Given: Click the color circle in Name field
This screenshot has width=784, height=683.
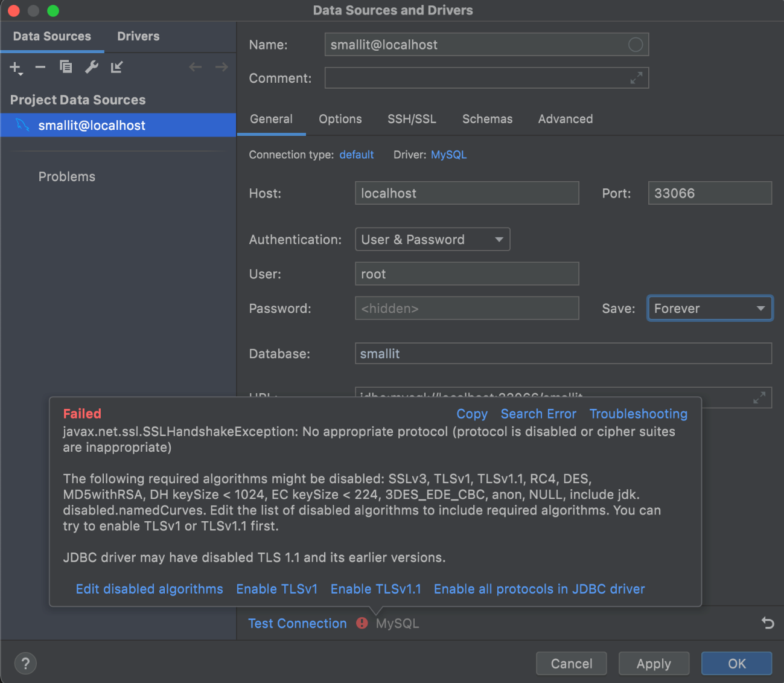Looking at the screenshot, I should pyautogui.click(x=636, y=45).
